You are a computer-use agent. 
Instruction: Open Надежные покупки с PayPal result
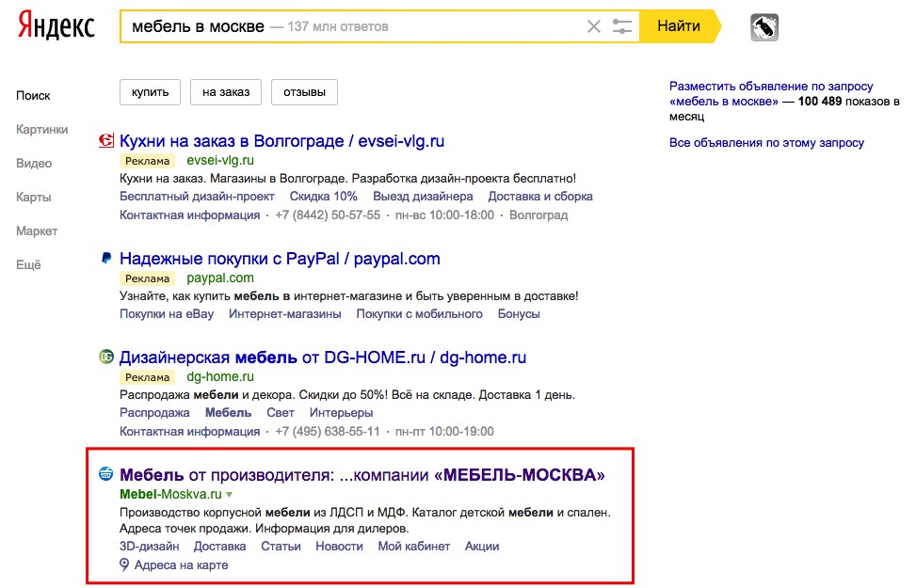point(280,259)
